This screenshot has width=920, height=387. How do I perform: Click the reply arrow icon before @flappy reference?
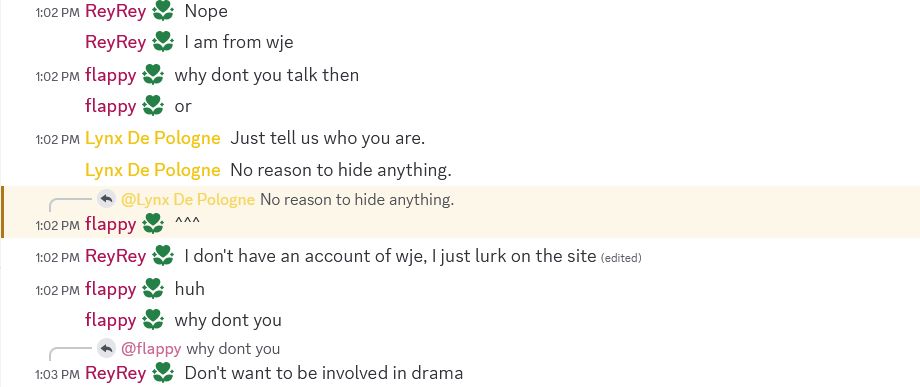(x=106, y=348)
